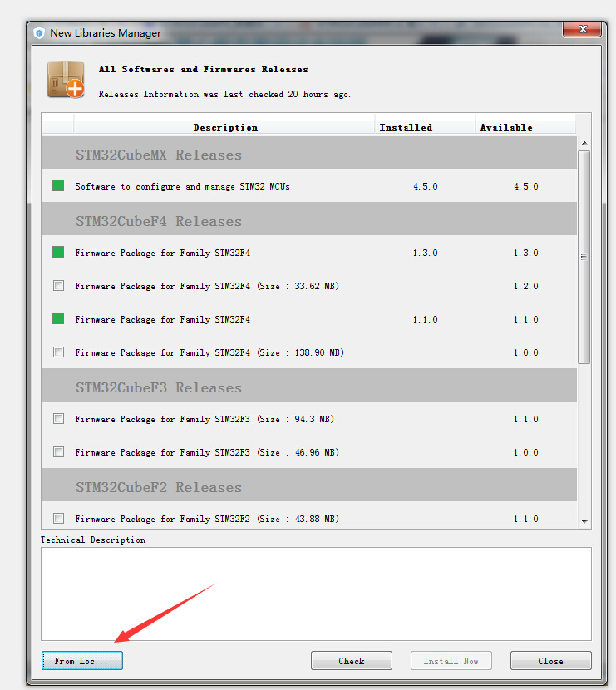
Task: Click installed version 4.5.0 for STM32CubeMX
Action: tap(425, 186)
